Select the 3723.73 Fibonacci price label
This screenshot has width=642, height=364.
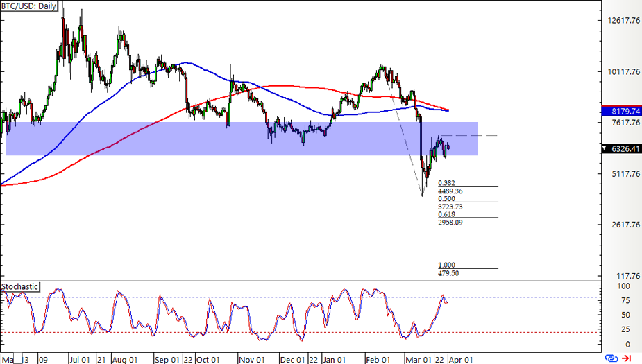450,207
